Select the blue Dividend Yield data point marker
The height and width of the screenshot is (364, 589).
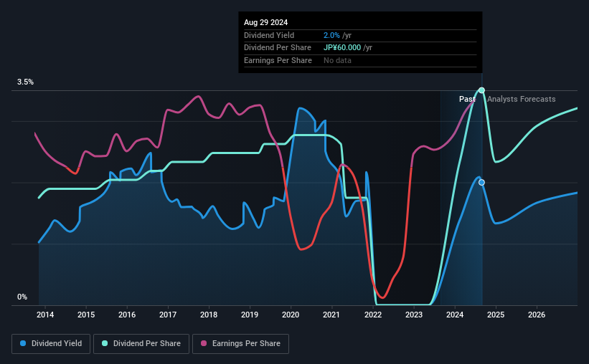(481, 183)
